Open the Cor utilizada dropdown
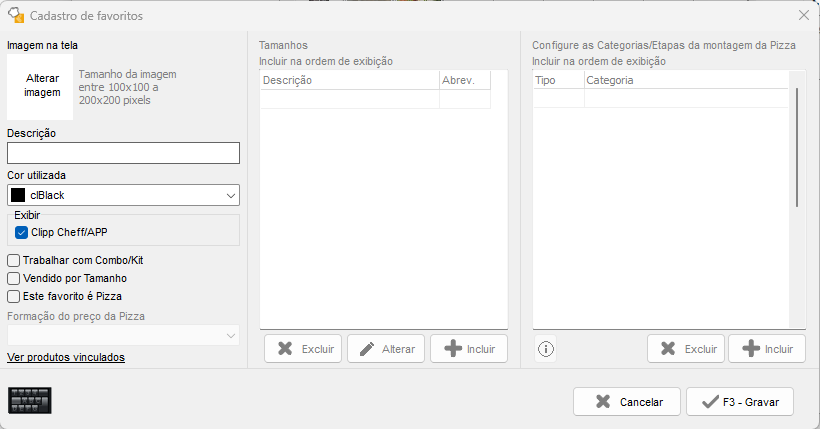The height and width of the screenshot is (429, 820). click(x=231, y=195)
